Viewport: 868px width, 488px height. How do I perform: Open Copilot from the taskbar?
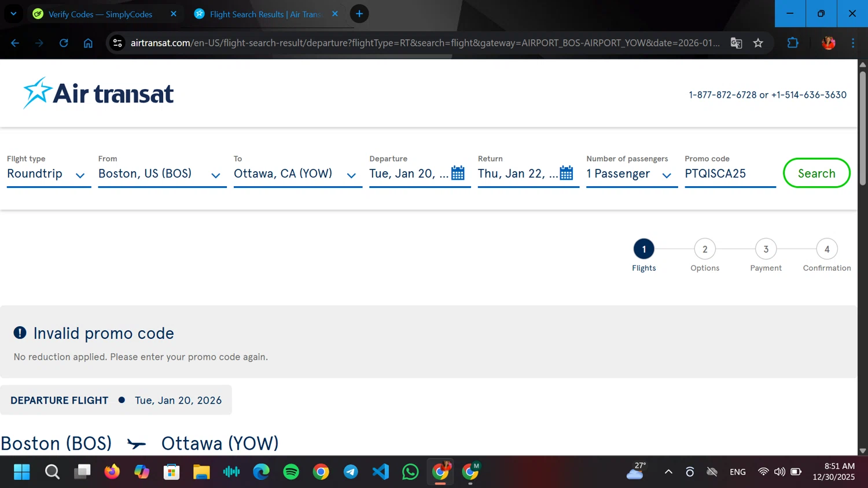[x=142, y=472]
